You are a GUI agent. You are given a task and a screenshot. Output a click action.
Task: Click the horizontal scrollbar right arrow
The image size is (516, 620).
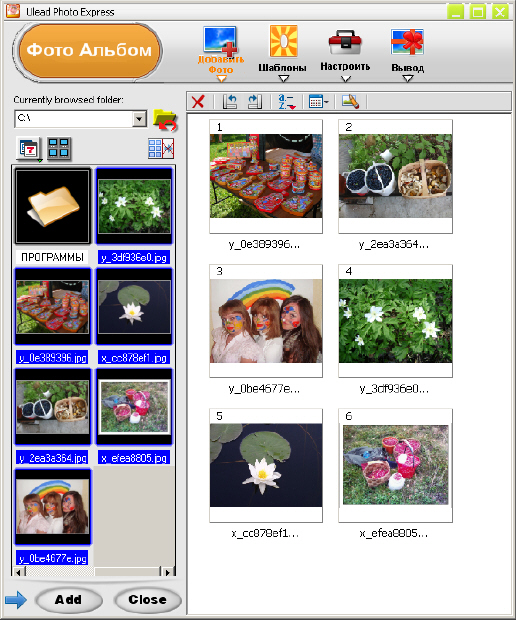[x=168, y=572]
